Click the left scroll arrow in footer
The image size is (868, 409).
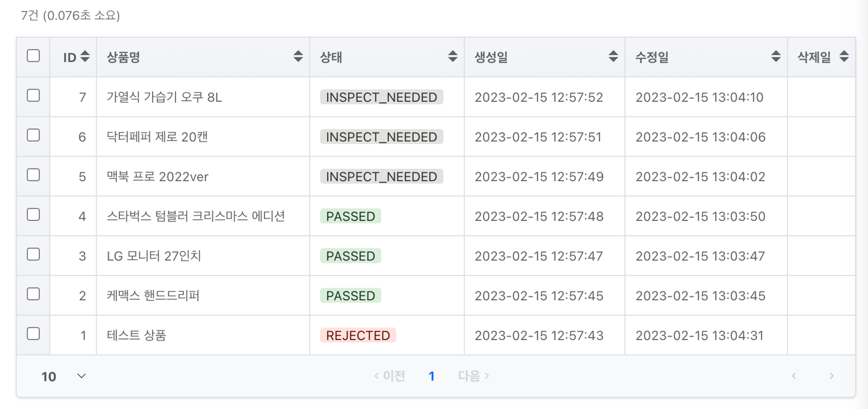click(x=794, y=376)
